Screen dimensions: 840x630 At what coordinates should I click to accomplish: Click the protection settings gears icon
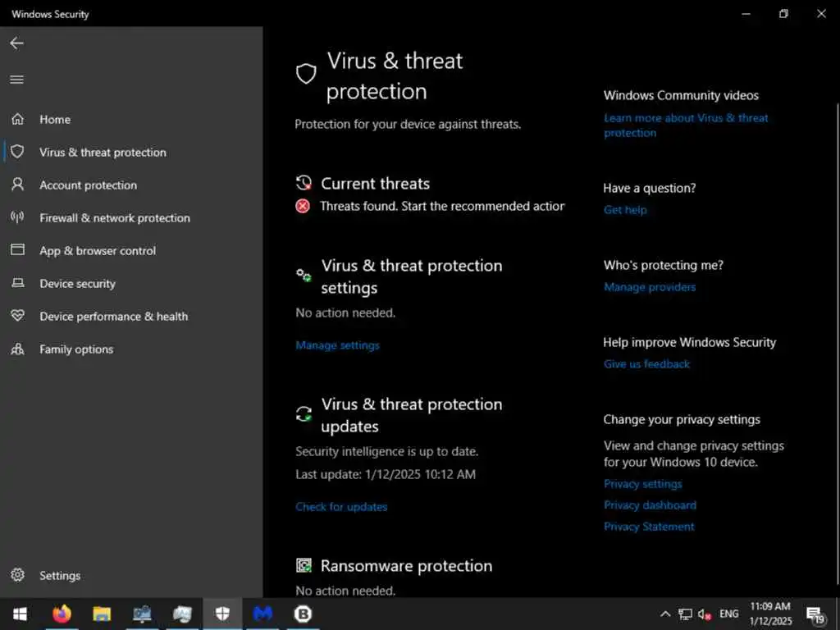click(304, 276)
